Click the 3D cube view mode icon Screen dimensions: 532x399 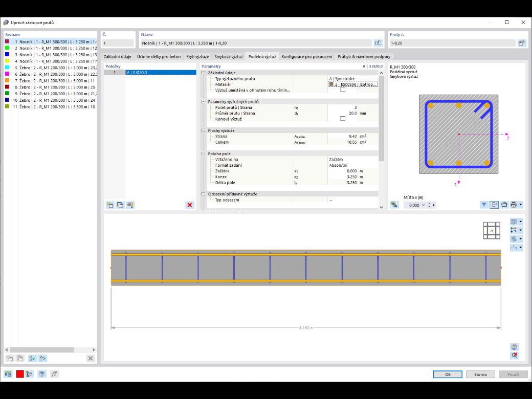pyautogui.click(x=514, y=221)
